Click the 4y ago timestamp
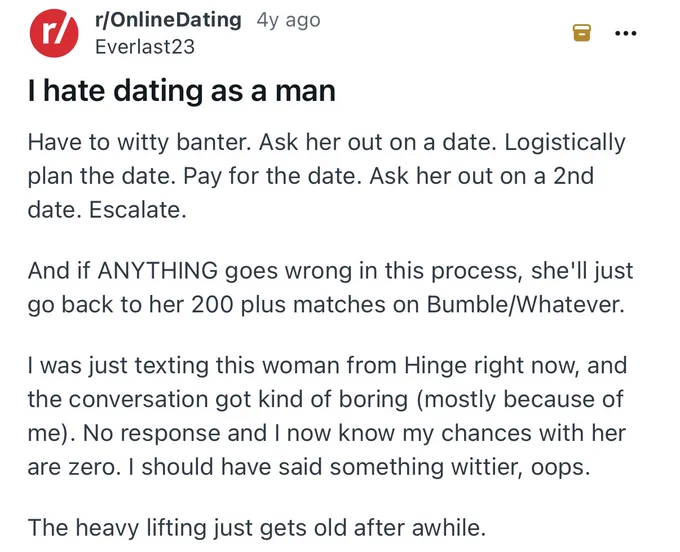Screen dimensions: 680x552 pos(288,20)
